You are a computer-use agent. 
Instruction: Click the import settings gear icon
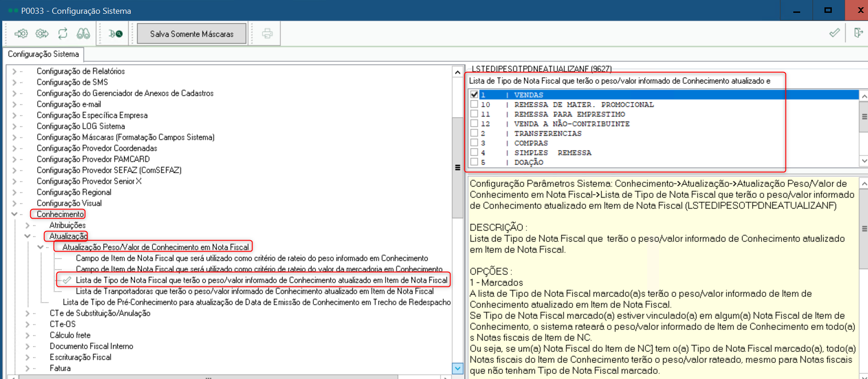coord(21,33)
